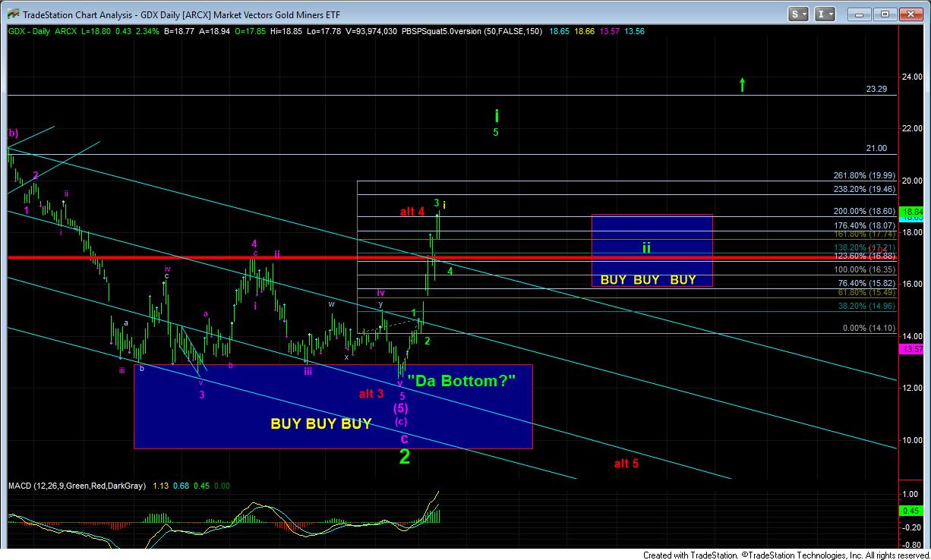The width and height of the screenshot is (931, 560).
Task: Click the 24.00 price axis label
Action: pyautogui.click(x=911, y=76)
